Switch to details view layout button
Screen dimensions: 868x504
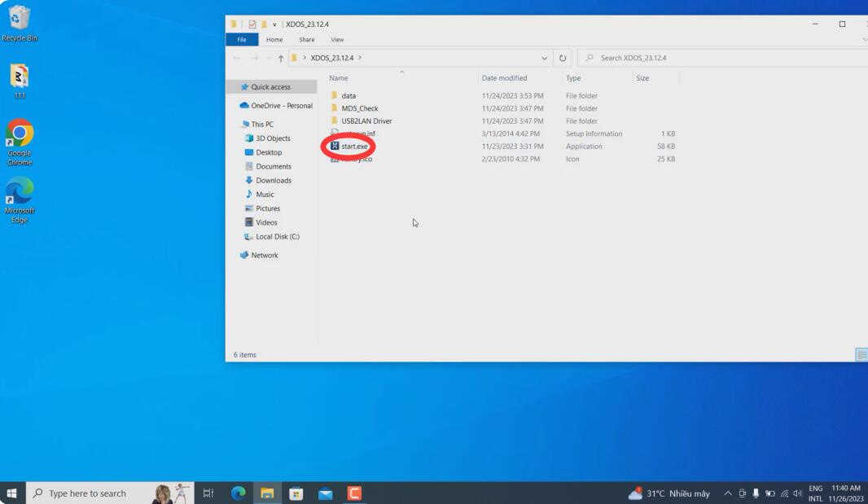tap(861, 354)
